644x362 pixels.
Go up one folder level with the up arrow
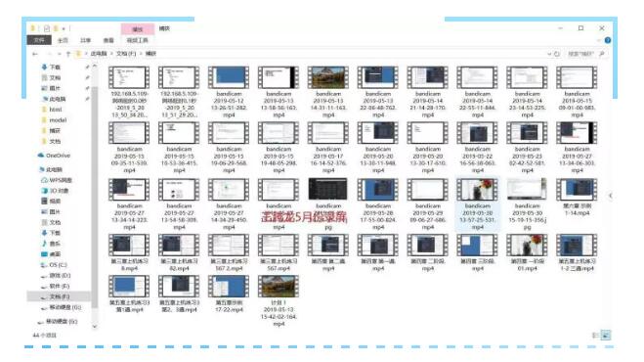68,54
